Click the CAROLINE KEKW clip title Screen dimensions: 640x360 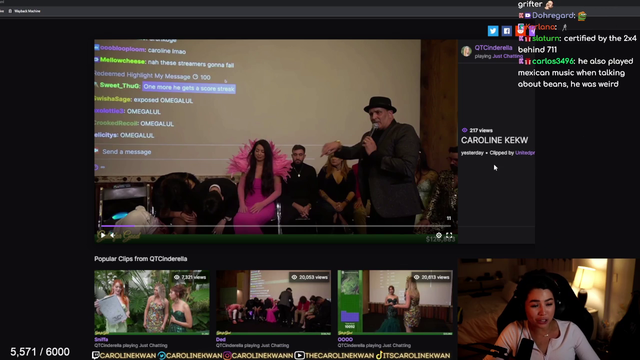494,140
